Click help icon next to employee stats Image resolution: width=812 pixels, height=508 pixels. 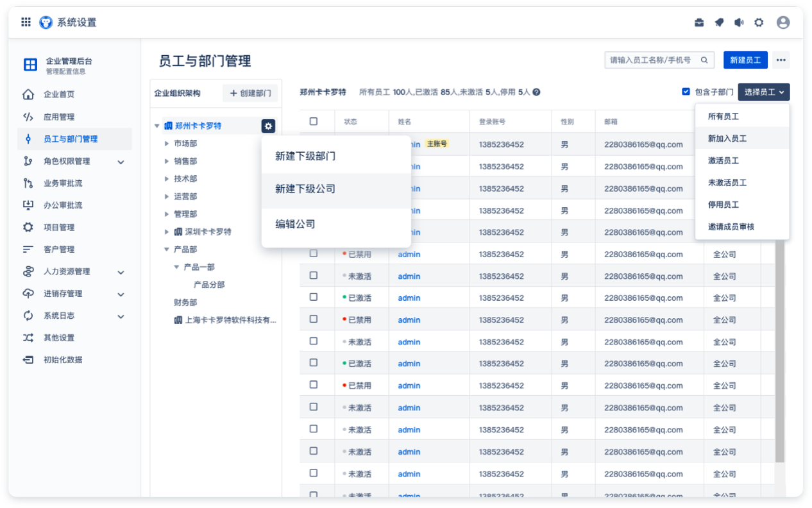point(536,92)
